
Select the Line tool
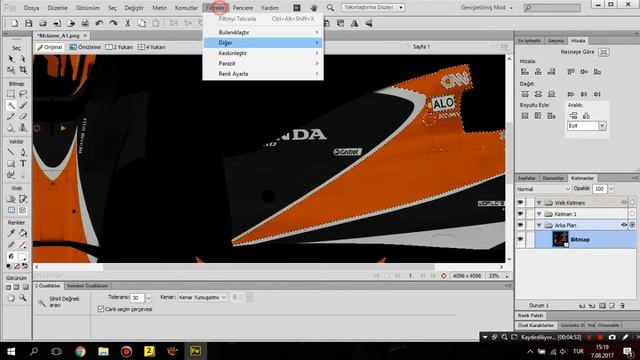[11, 152]
